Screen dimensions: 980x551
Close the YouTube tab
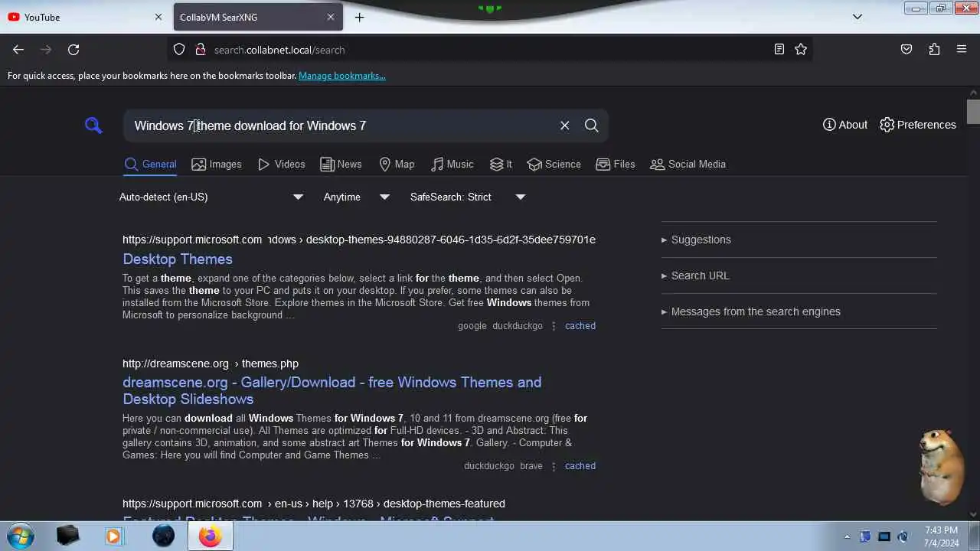[x=158, y=17]
